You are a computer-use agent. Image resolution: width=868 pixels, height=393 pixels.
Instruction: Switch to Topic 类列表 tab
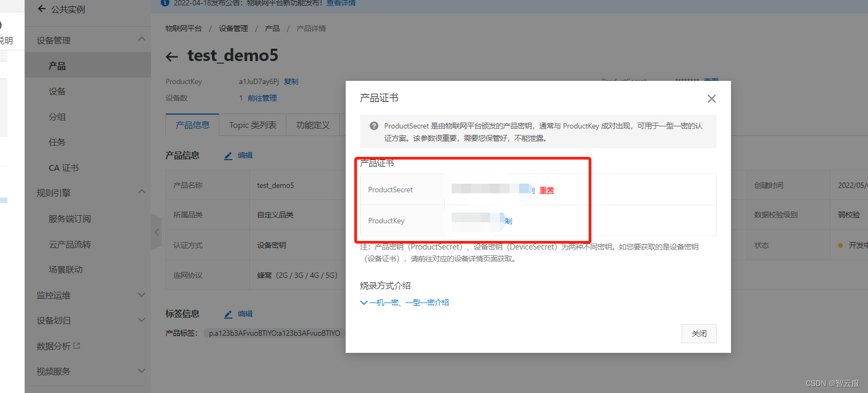tap(253, 125)
